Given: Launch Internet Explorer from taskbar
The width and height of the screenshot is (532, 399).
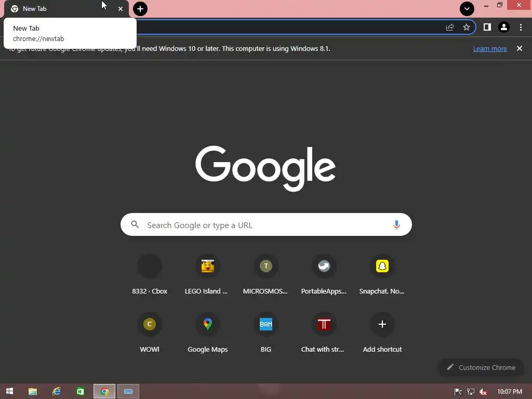Looking at the screenshot, I should 56,392.
